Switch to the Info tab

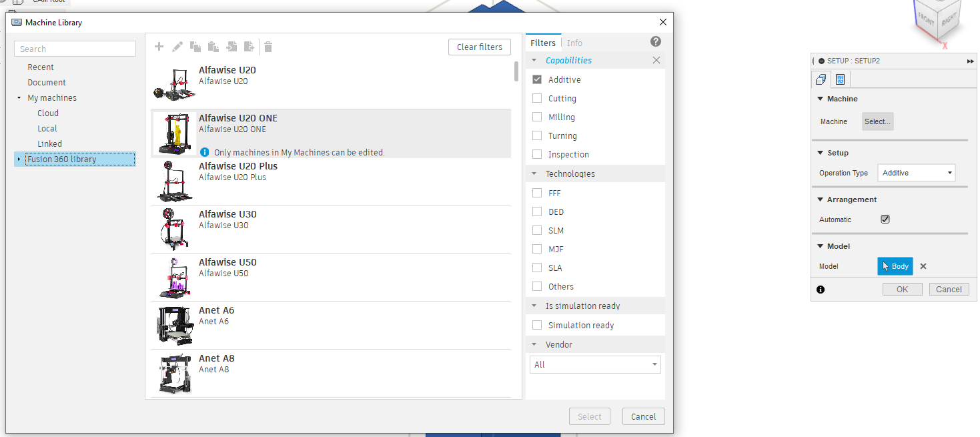tap(574, 43)
